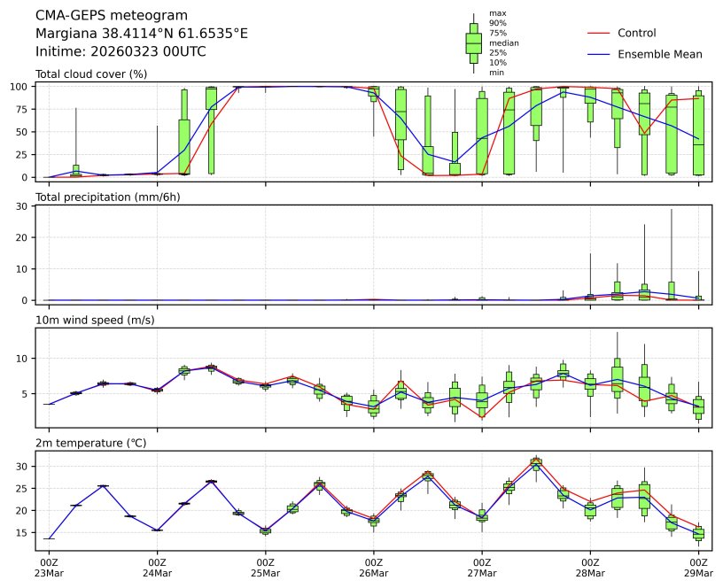Click the box plot legend icon
Viewport: 723px width, 588px height.
(x=473, y=43)
